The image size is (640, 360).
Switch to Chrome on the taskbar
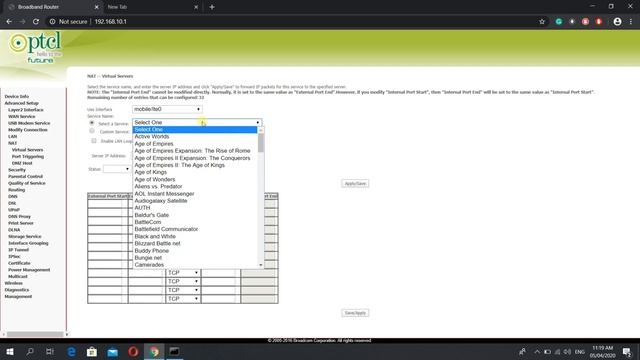click(154, 351)
